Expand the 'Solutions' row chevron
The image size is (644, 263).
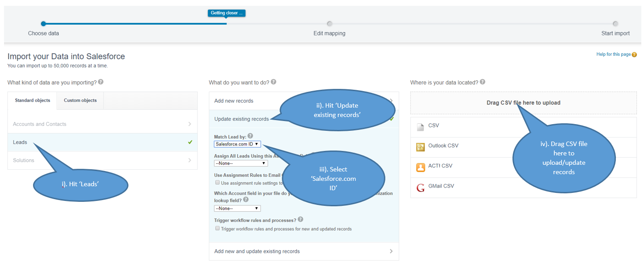(x=190, y=160)
